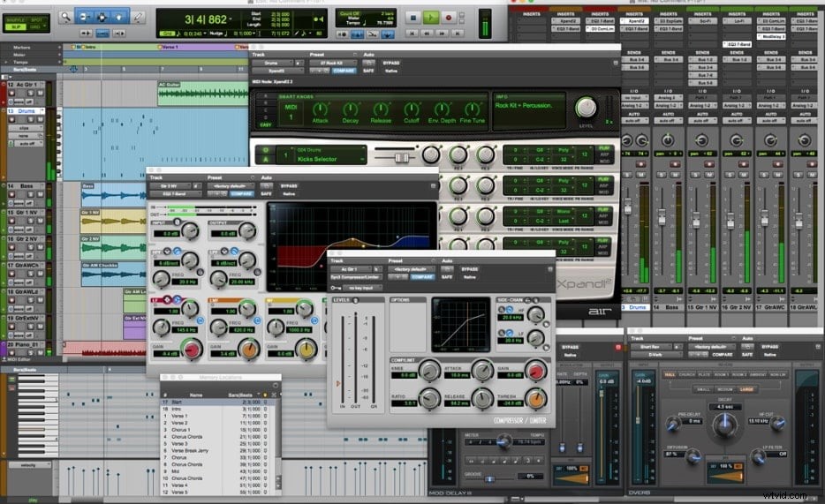Record-arm the Ac Gtr 1 track
825x504 pixels.
coord(11,93)
